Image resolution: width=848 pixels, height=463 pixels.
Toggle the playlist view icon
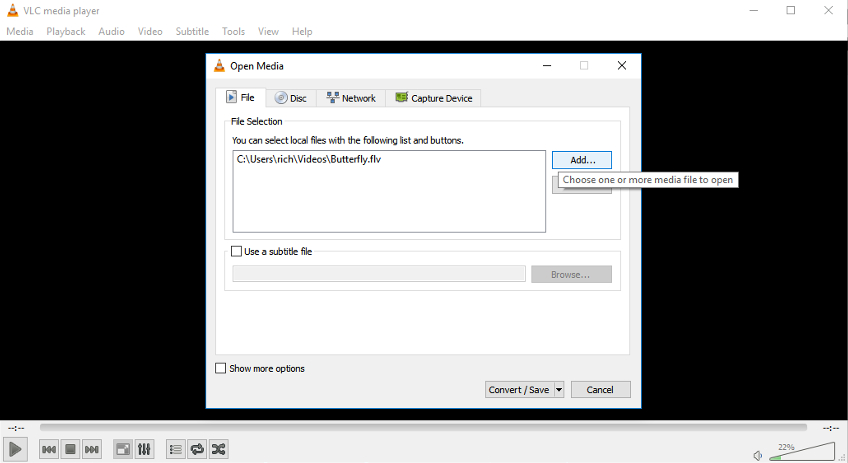point(175,449)
